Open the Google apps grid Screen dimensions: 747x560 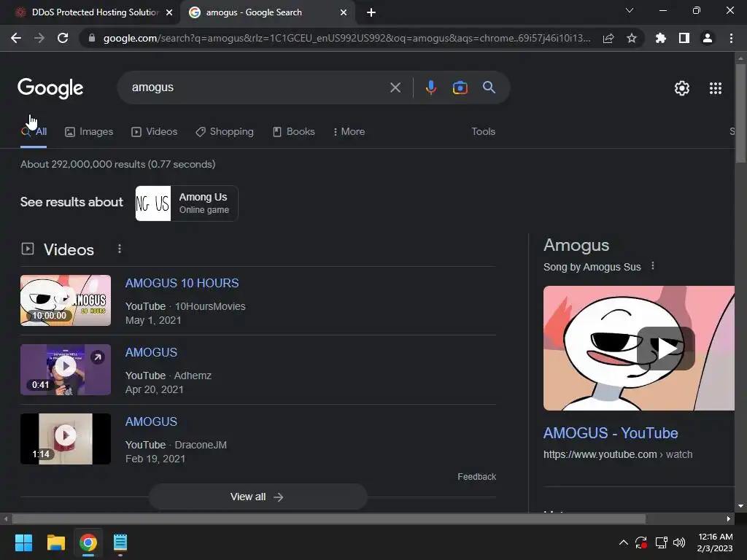coord(716,88)
